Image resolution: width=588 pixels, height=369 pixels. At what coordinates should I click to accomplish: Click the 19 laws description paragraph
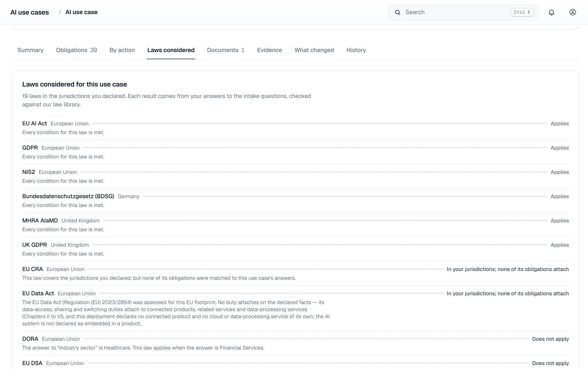click(x=166, y=100)
